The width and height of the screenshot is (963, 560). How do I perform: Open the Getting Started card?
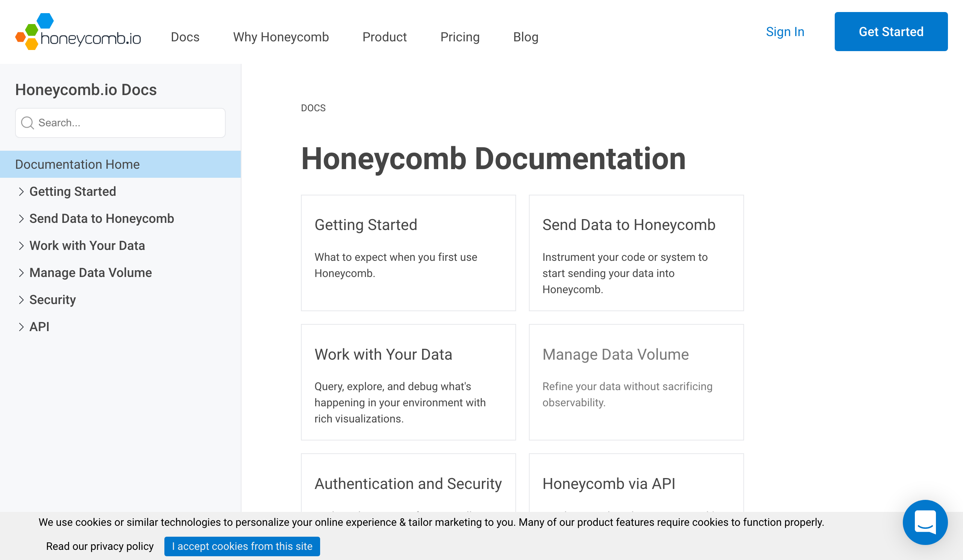pos(408,253)
